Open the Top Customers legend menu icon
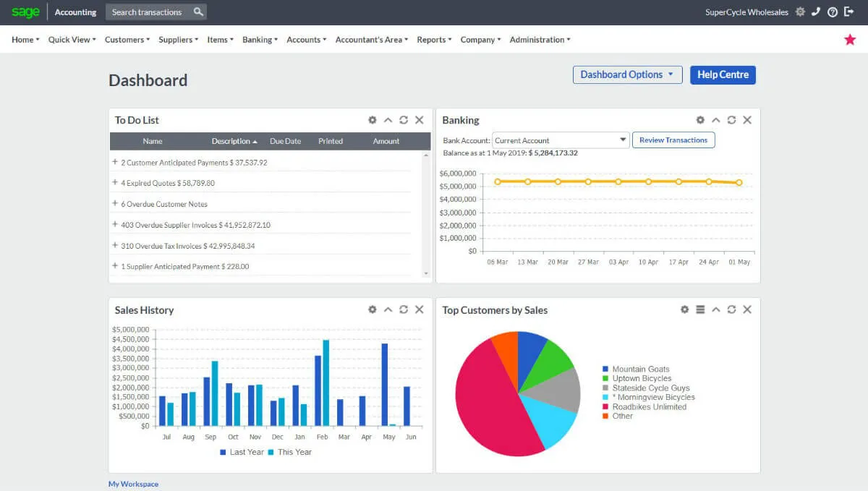The height and width of the screenshot is (491, 868). pos(699,309)
